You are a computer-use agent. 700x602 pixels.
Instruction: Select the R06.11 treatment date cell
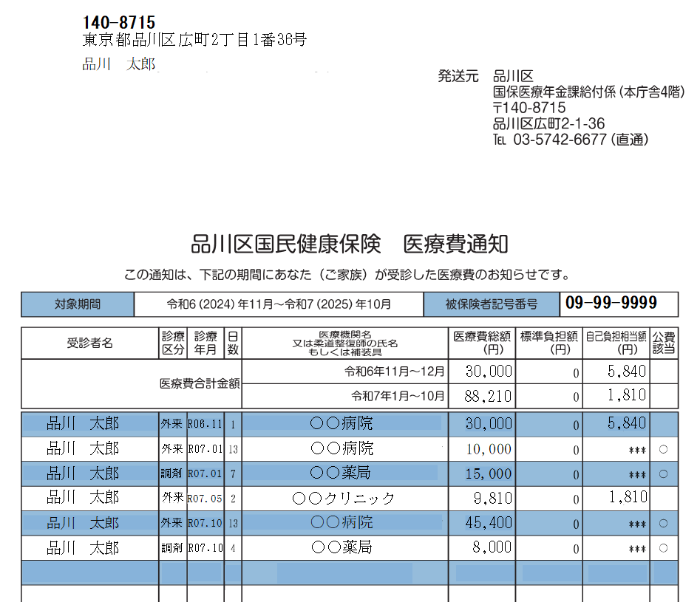coord(205,424)
